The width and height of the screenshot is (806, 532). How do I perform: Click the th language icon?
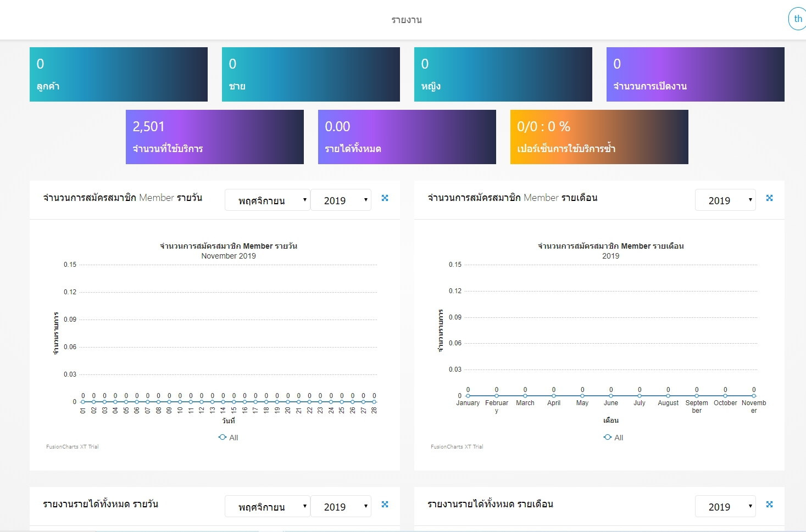coord(798,19)
